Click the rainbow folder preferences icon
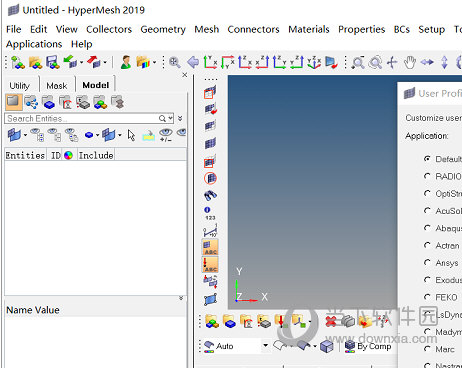The image size is (462, 368). coord(143,62)
